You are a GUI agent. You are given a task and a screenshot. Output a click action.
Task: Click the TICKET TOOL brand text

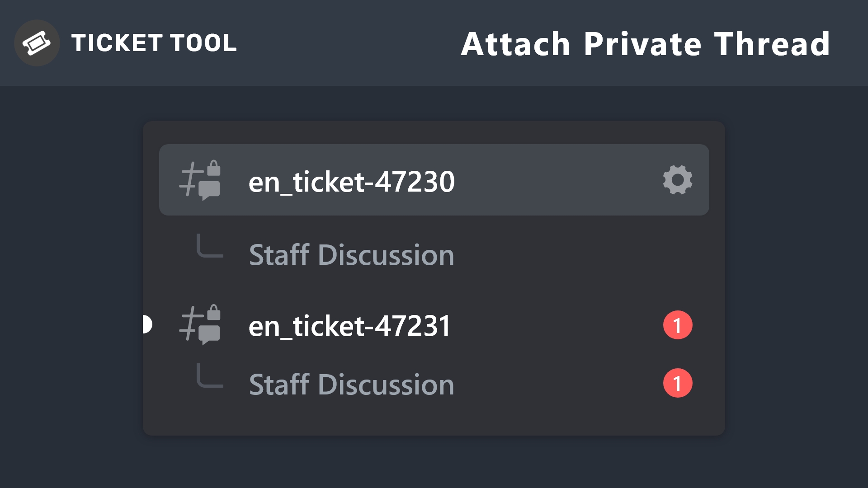[154, 43]
